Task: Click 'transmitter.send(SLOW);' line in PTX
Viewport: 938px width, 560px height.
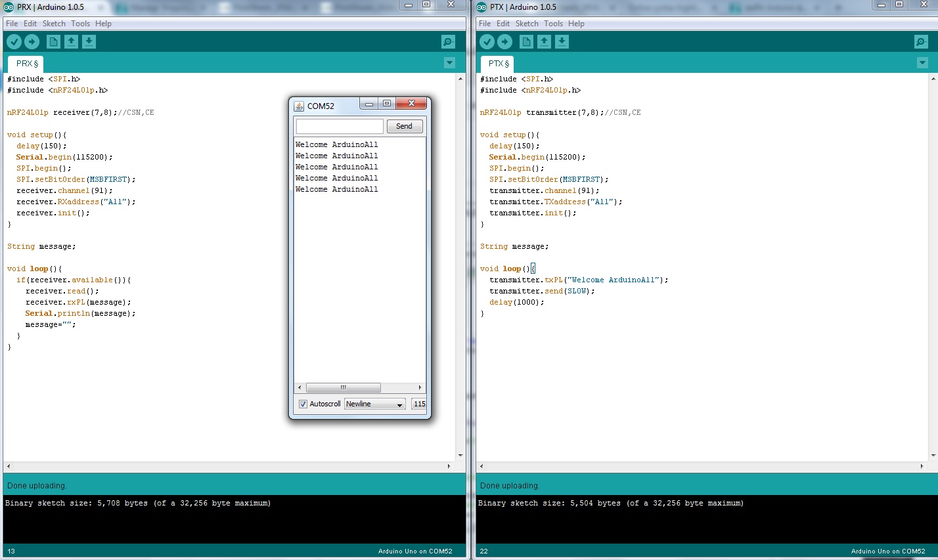Action: click(x=542, y=291)
